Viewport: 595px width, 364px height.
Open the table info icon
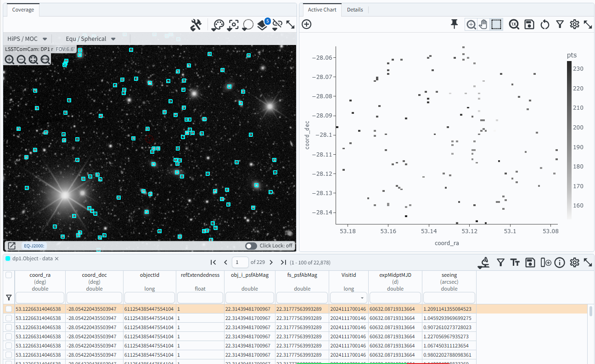point(559,263)
